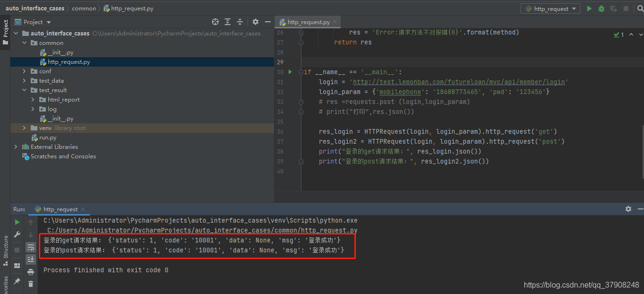
Task: Expand the log folder
Action: (33, 109)
